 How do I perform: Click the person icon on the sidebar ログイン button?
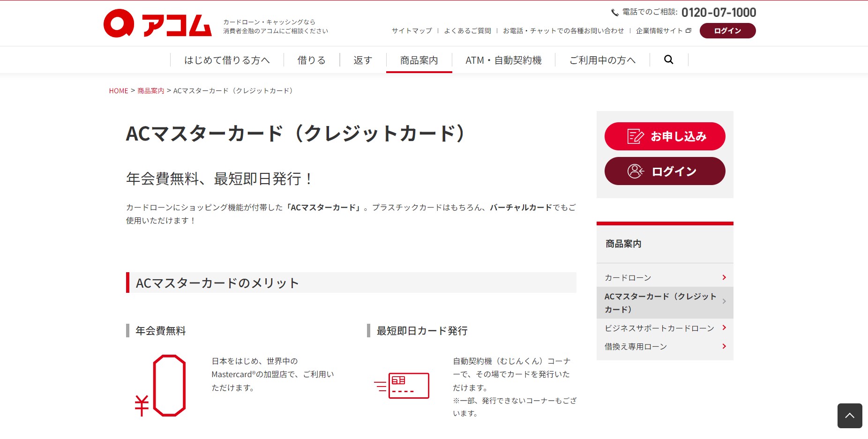636,171
